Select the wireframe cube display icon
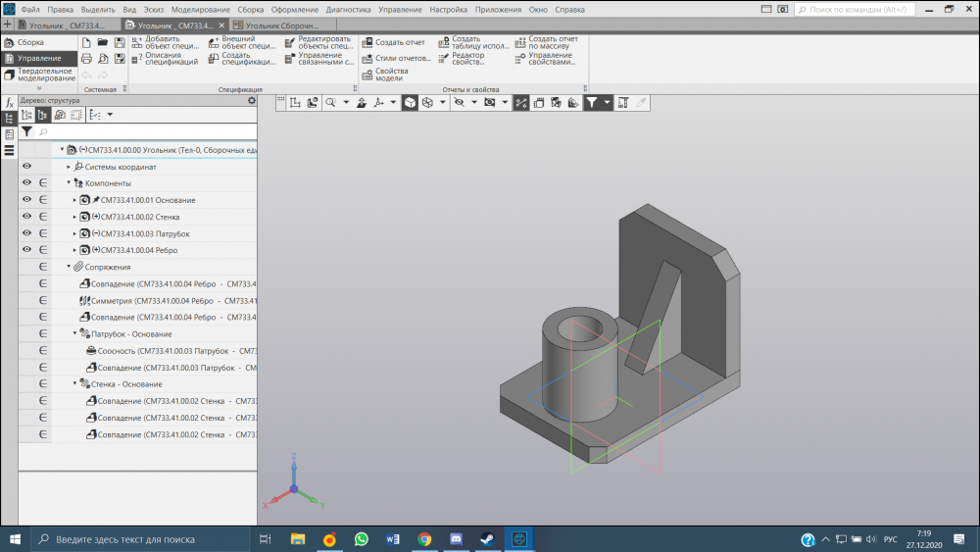The height and width of the screenshot is (552, 980). point(427,102)
